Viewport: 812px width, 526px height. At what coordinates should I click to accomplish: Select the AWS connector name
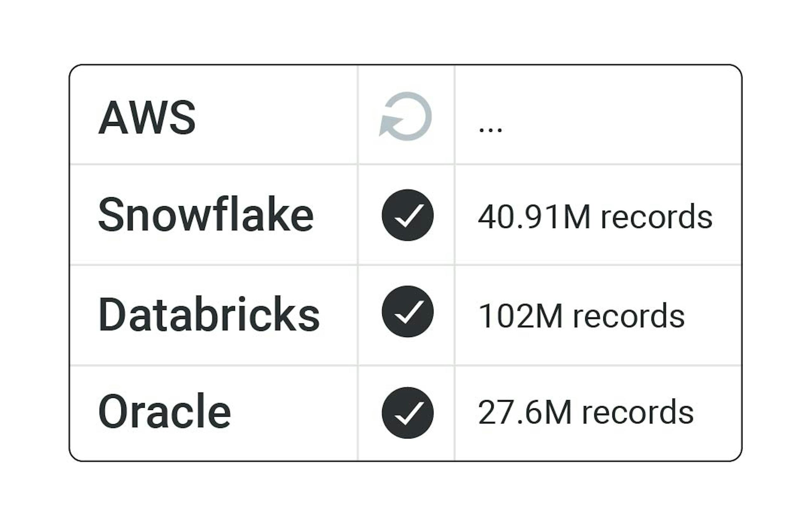[x=147, y=118]
